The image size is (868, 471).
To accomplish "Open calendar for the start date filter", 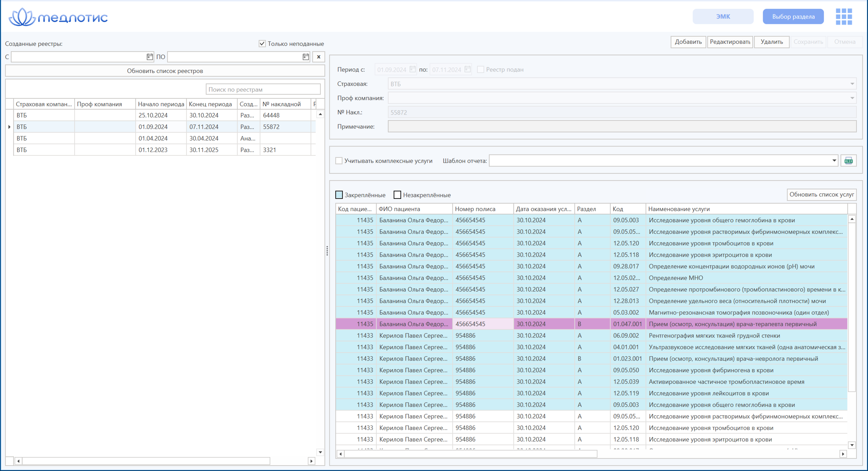I will tap(150, 57).
